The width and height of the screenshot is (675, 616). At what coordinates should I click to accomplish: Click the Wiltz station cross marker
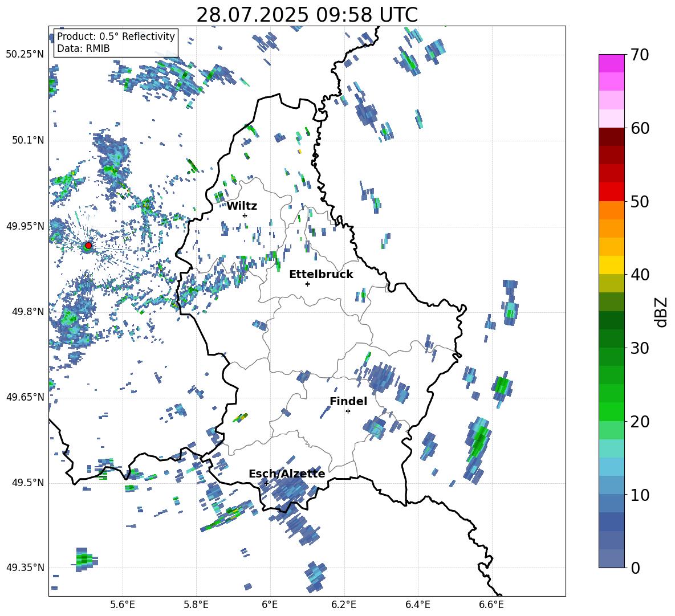tap(245, 215)
